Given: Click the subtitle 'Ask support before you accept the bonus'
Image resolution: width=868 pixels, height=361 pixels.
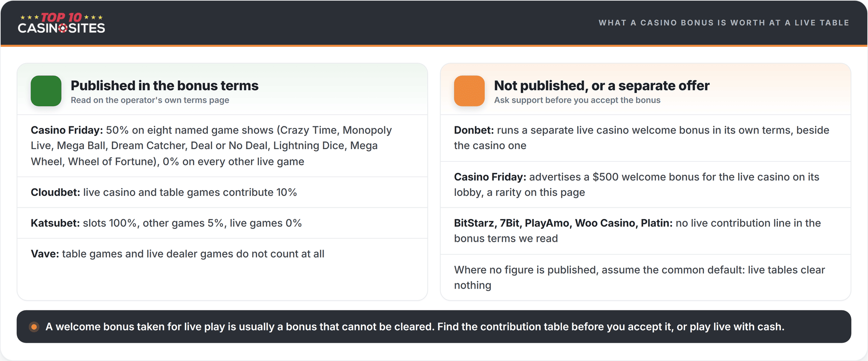Looking at the screenshot, I should point(577,100).
